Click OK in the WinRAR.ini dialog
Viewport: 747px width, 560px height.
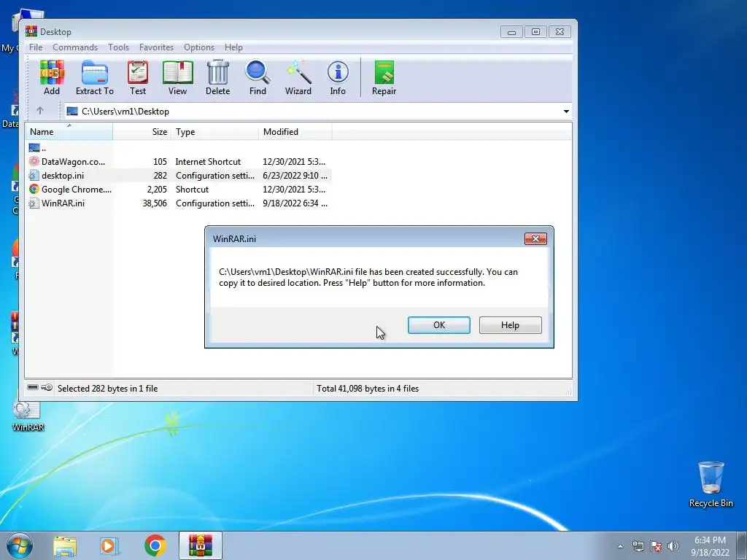438,324
